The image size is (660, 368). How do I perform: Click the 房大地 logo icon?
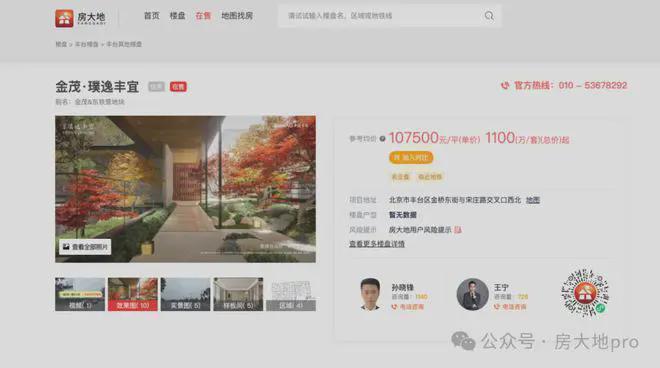tap(64, 18)
